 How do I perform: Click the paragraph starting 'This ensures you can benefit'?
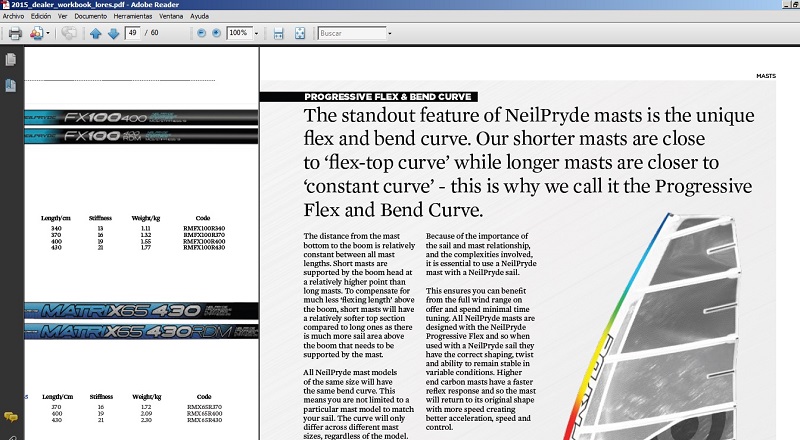[x=481, y=359]
